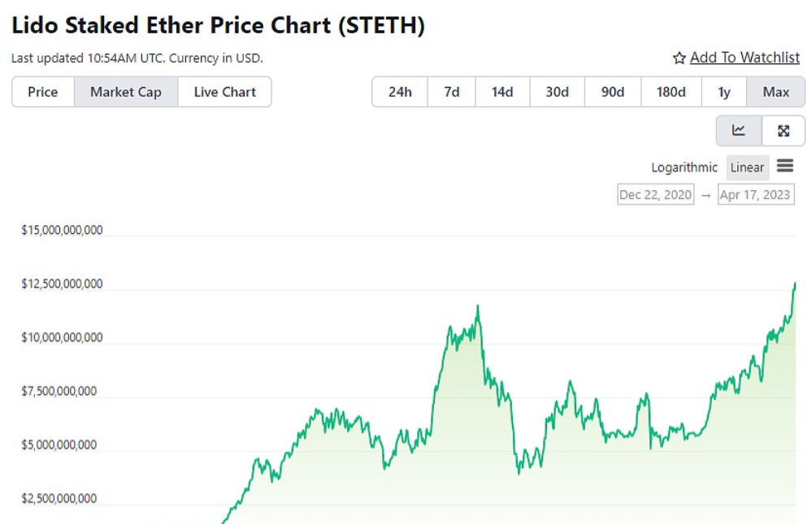The height and width of the screenshot is (524, 812).
Task: Edit the start date field Dec 22, 2020
Action: pos(656,195)
